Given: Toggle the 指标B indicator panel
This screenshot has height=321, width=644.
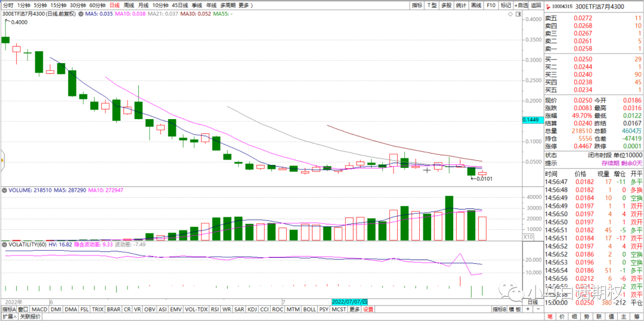Looking at the screenshot, I should 499,310.
